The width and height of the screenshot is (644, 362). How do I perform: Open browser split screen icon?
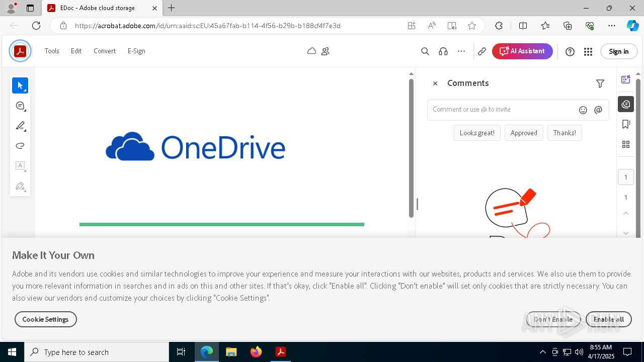coord(523,26)
